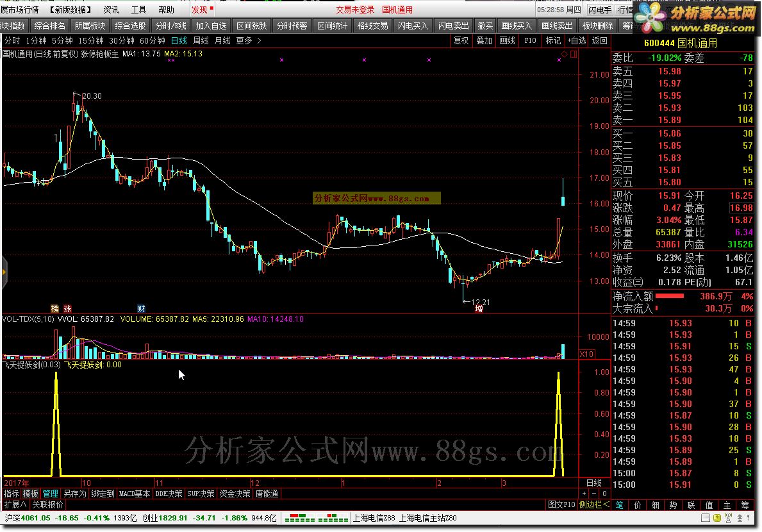The image size is (762, 532).
Task: Switch to the 周线 period tab
Action: pyautogui.click(x=201, y=41)
